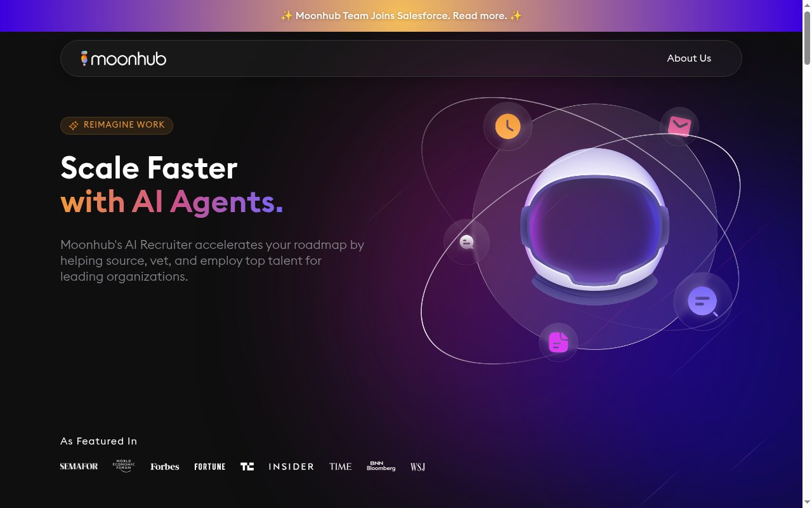Viewport: 812px width, 508px height.
Task: Click the 'with AI Agents.' gradient heading
Action: [x=172, y=203]
